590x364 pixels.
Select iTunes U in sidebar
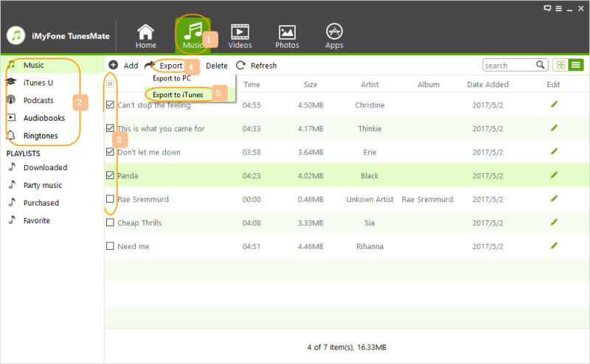click(x=38, y=83)
